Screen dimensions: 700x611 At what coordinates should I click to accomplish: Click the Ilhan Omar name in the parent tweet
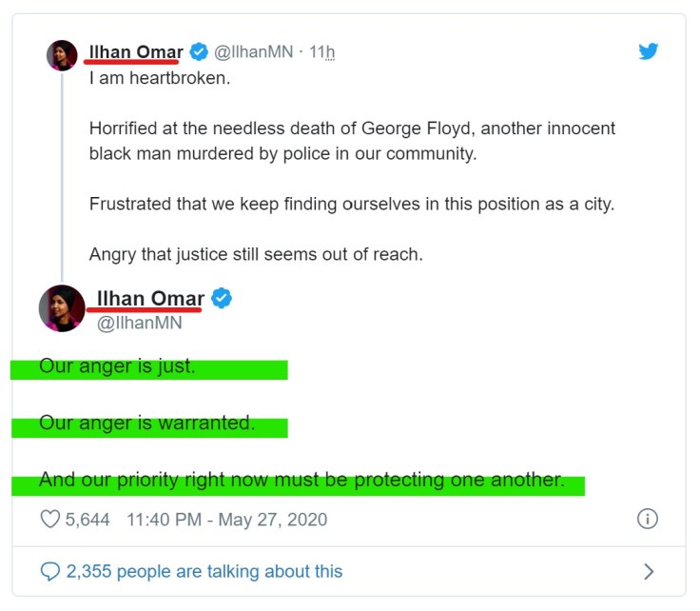tap(136, 51)
